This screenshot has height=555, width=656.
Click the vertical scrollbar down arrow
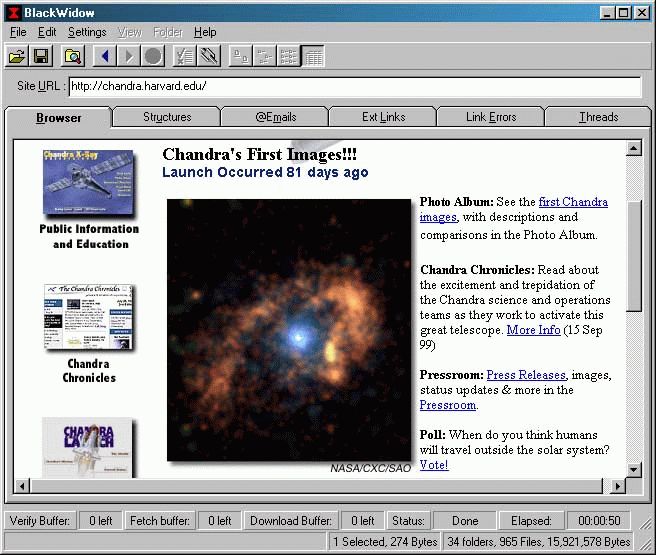pos(634,470)
